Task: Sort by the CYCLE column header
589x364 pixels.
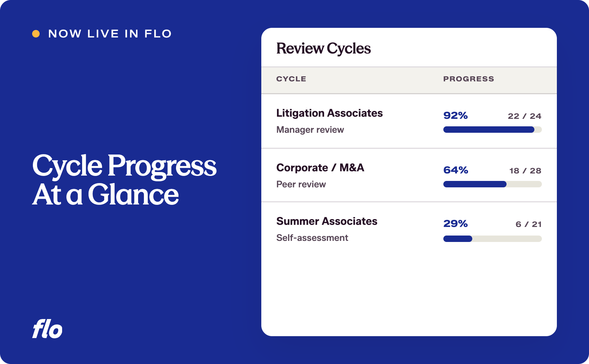Action: coord(291,79)
